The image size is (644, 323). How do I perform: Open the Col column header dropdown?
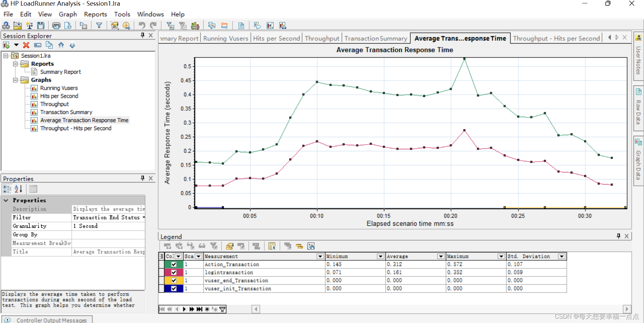[x=178, y=256]
